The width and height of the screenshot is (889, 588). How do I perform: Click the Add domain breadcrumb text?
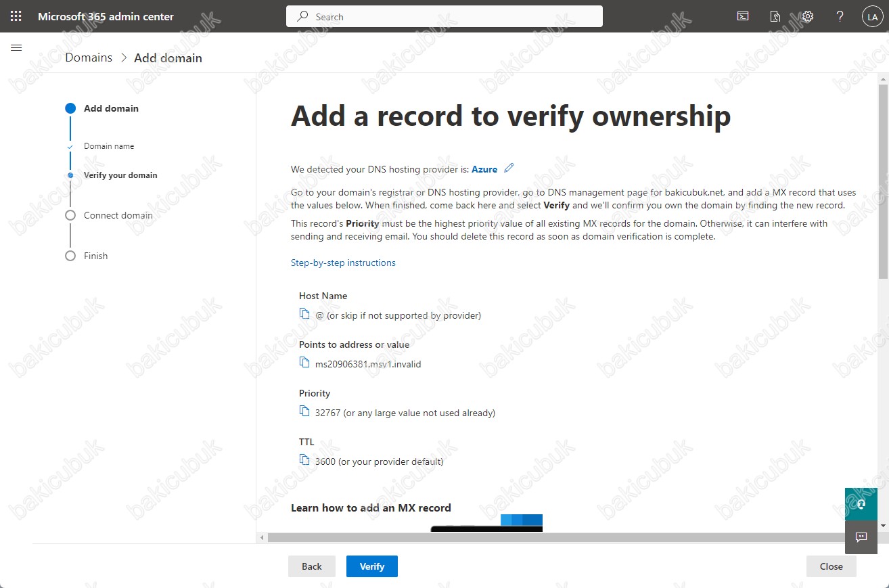pos(168,58)
